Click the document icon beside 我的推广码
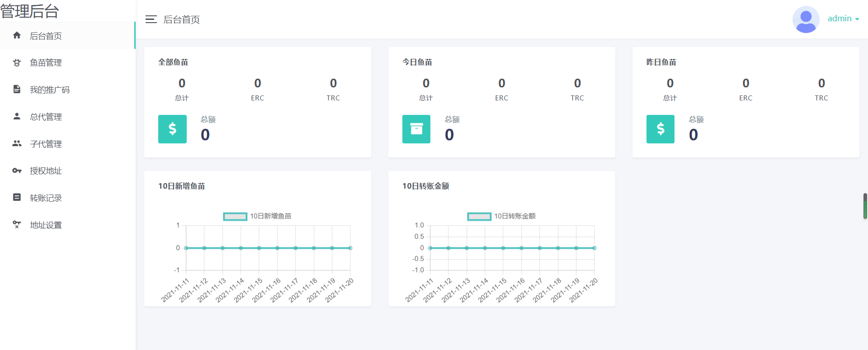The width and height of the screenshot is (868, 350). coord(17,89)
